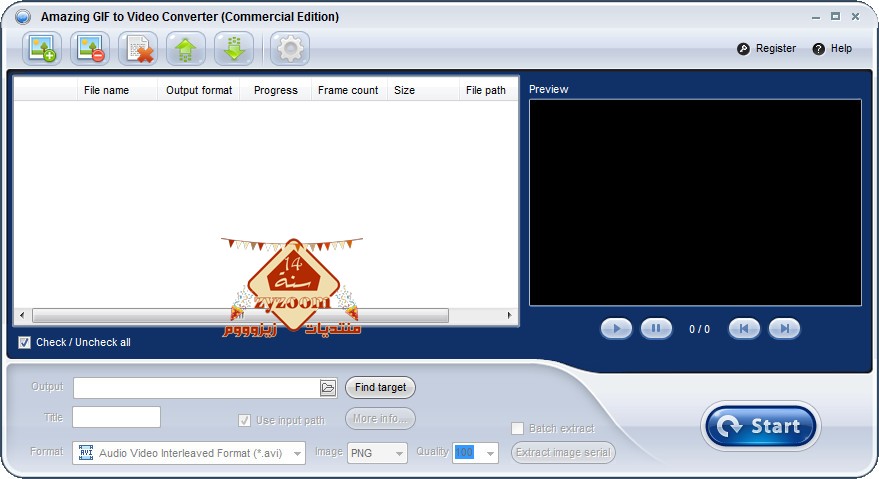
Task: Go to the previous frame in the preview
Action: [744, 329]
